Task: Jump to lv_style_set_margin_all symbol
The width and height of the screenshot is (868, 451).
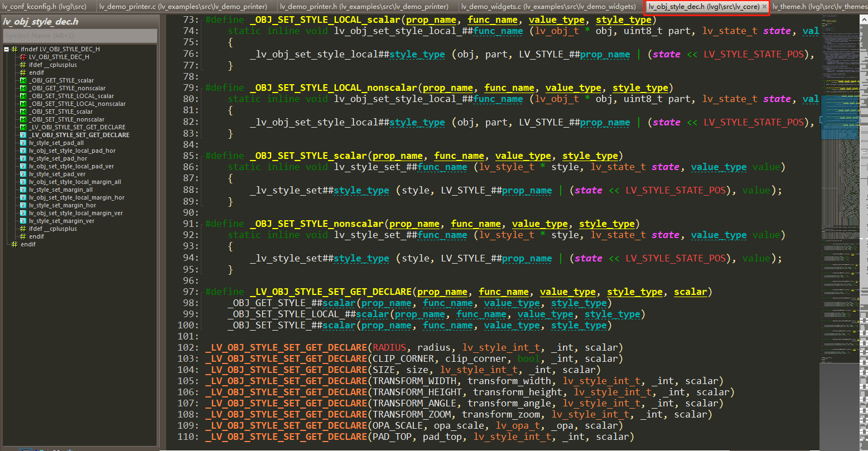Action: 61,190
